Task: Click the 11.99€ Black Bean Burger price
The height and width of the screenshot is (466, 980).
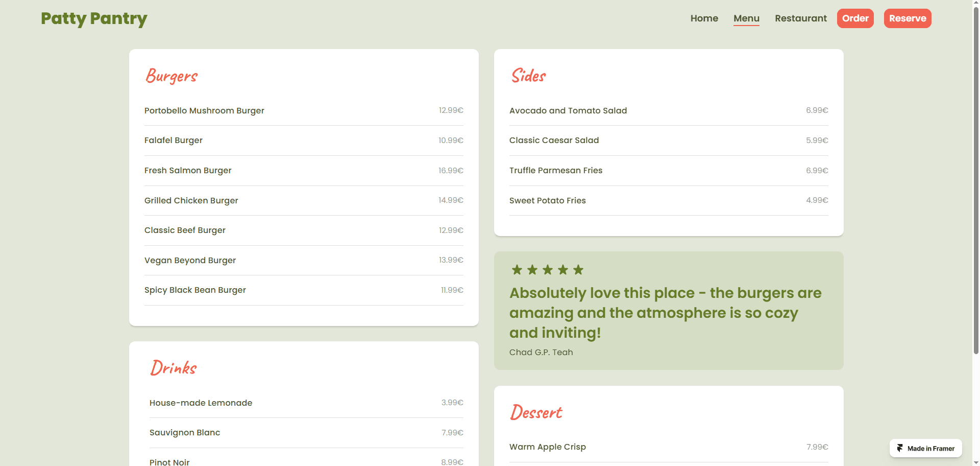Action: pos(452,290)
